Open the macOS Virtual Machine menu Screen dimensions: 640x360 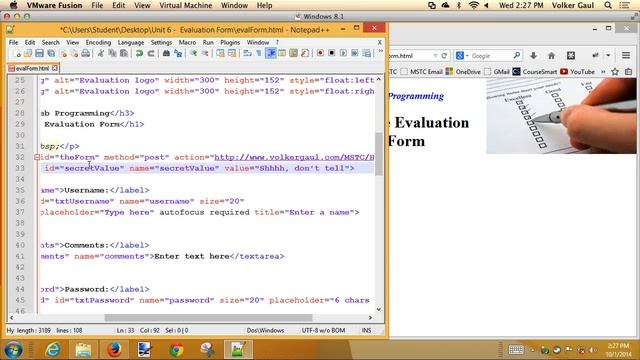click(x=186, y=5)
